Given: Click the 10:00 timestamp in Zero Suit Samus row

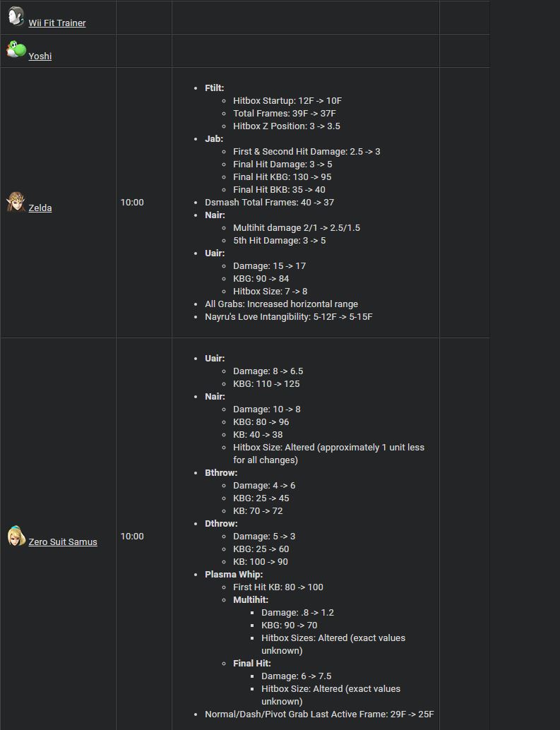Looking at the screenshot, I should (132, 536).
